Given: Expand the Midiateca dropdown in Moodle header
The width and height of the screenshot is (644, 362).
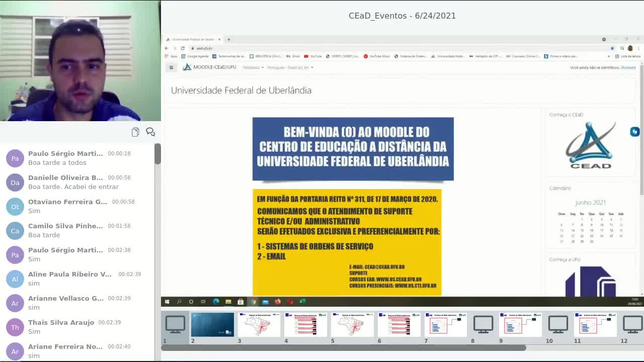Looking at the screenshot, I should (x=253, y=67).
